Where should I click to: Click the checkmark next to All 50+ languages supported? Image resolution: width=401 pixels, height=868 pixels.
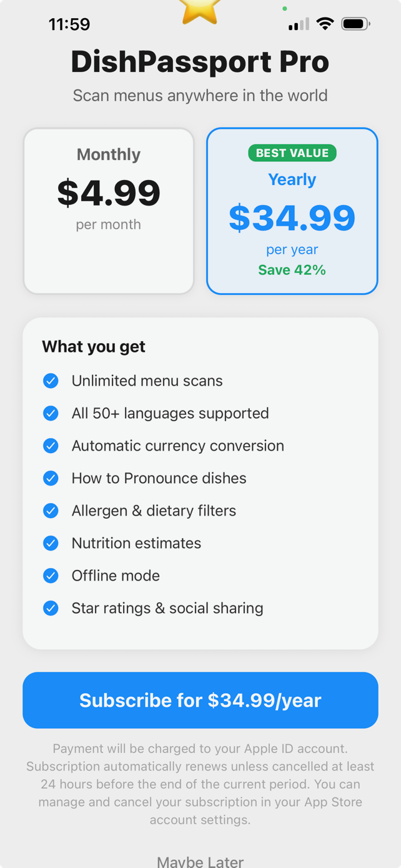(51, 413)
